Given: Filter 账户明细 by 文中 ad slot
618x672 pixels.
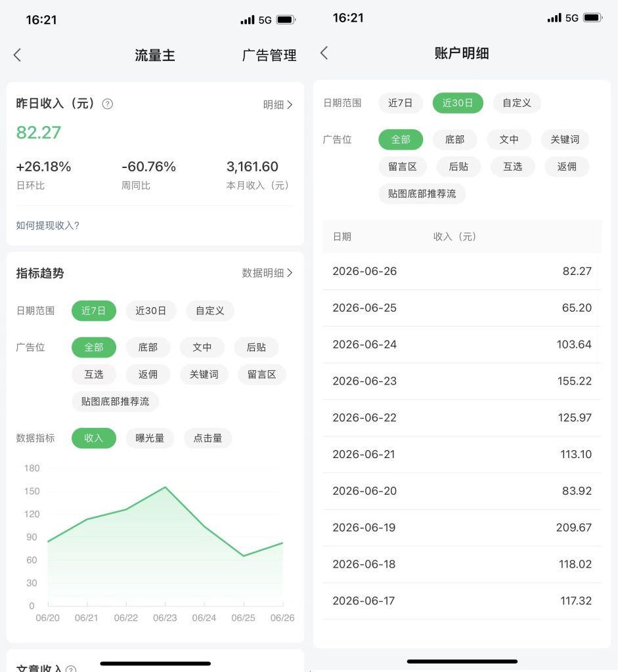Looking at the screenshot, I should tap(508, 139).
